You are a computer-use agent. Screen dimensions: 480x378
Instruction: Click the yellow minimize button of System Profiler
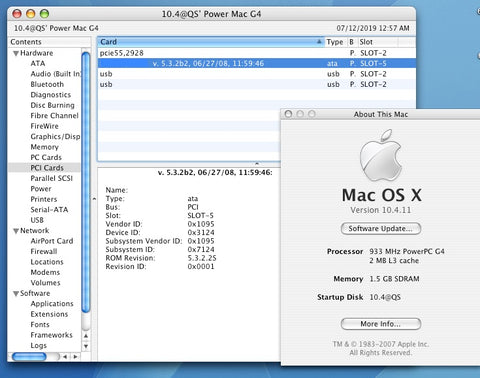(x=31, y=14)
